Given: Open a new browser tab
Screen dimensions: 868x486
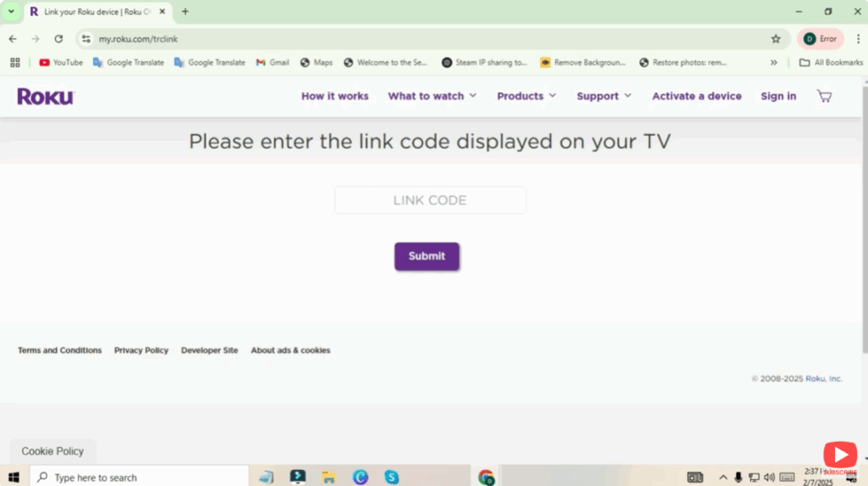Looking at the screenshot, I should coord(186,12).
